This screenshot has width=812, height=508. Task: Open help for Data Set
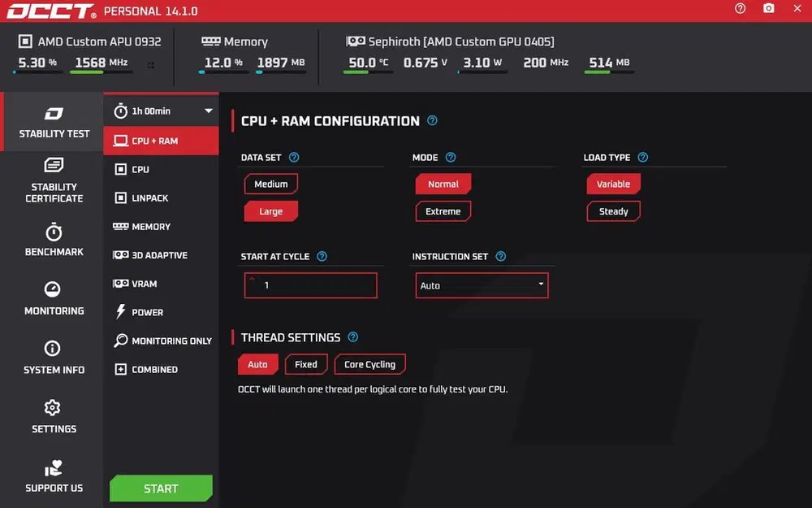[x=294, y=157]
